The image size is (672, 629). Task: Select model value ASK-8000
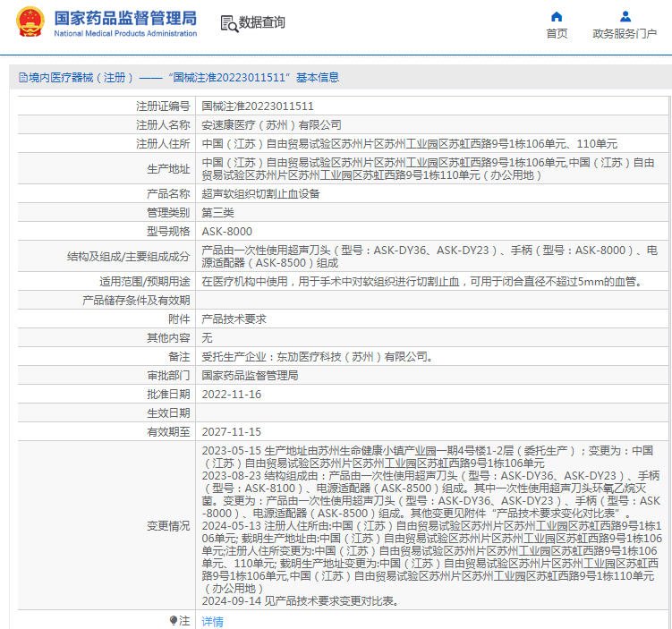click(226, 232)
